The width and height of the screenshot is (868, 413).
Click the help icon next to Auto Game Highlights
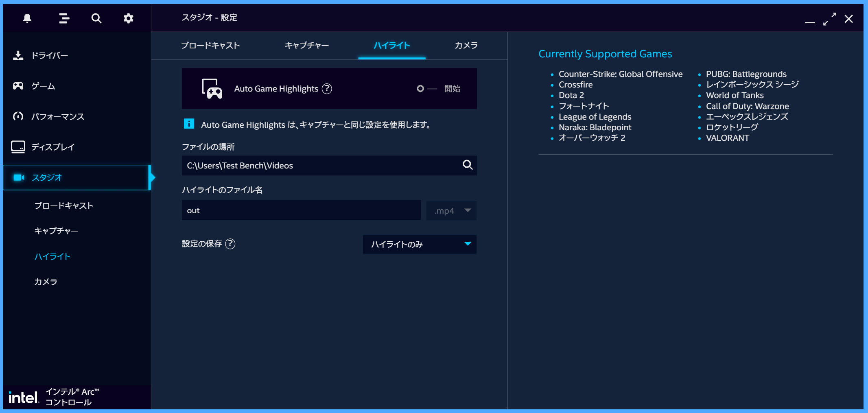[x=327, y=89]
